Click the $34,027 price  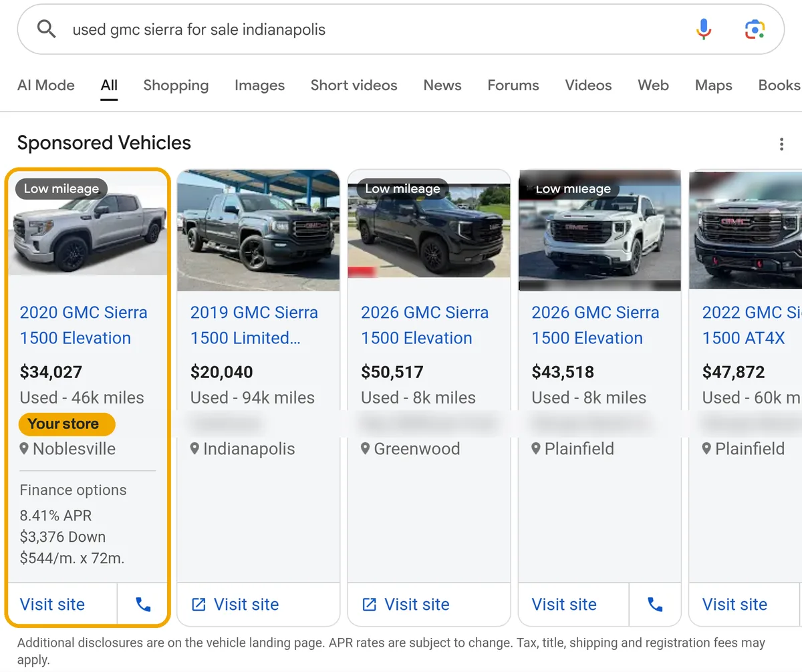coord(51,372)
